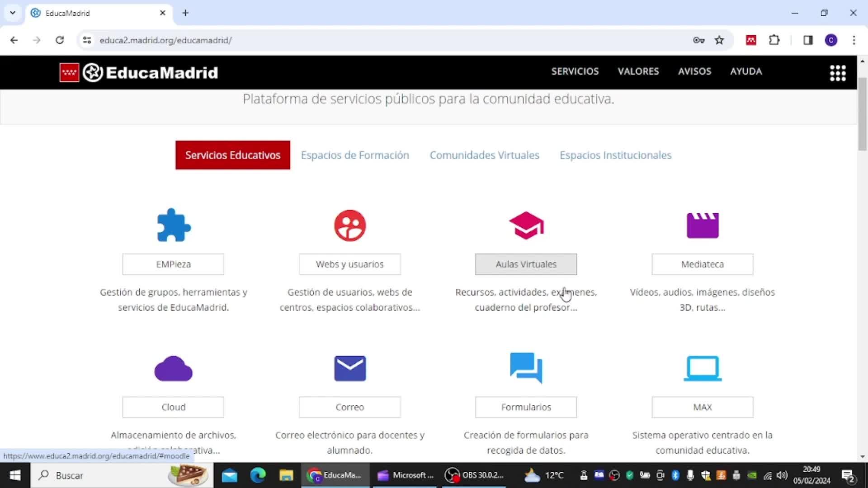Click the purple Cloud icon

point(174,369)
